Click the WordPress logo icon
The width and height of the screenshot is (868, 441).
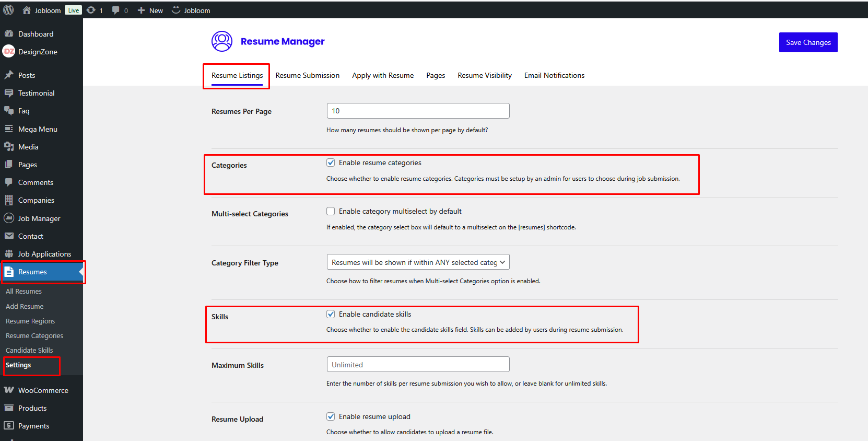coord(8,10)
